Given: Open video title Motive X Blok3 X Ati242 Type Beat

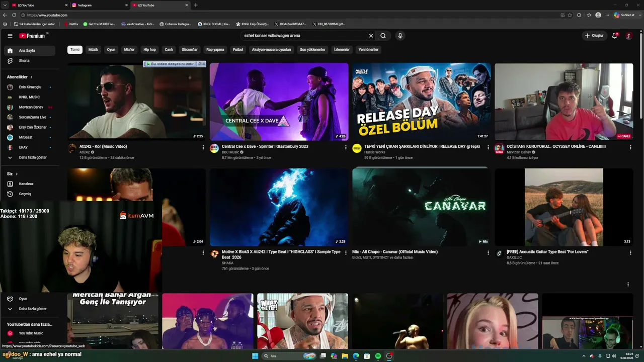Looking at the screenshot, I should [281, 254].
